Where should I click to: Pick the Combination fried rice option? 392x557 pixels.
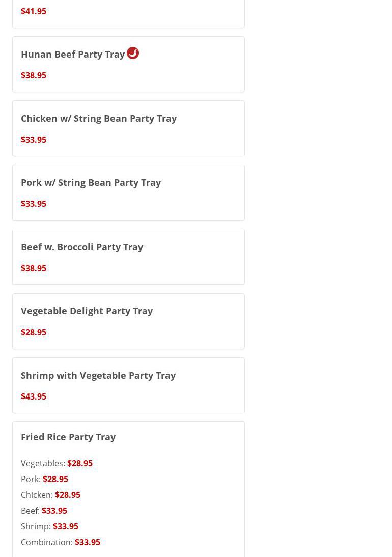60,542
